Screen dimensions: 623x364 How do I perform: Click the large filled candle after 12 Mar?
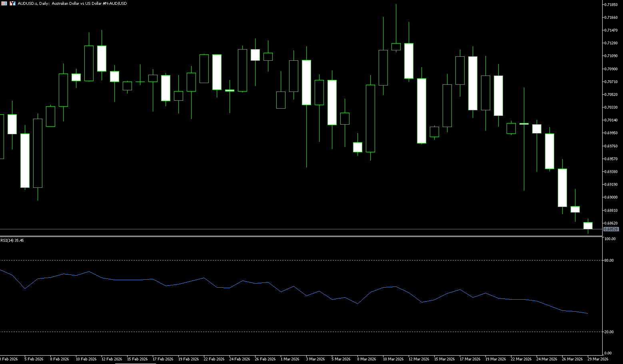click(421, 111)
